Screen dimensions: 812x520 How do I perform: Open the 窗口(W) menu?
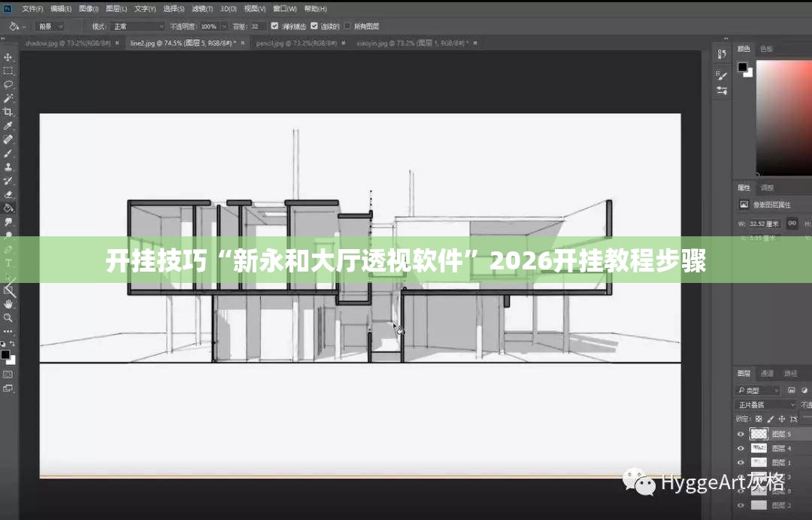[285, 9]
